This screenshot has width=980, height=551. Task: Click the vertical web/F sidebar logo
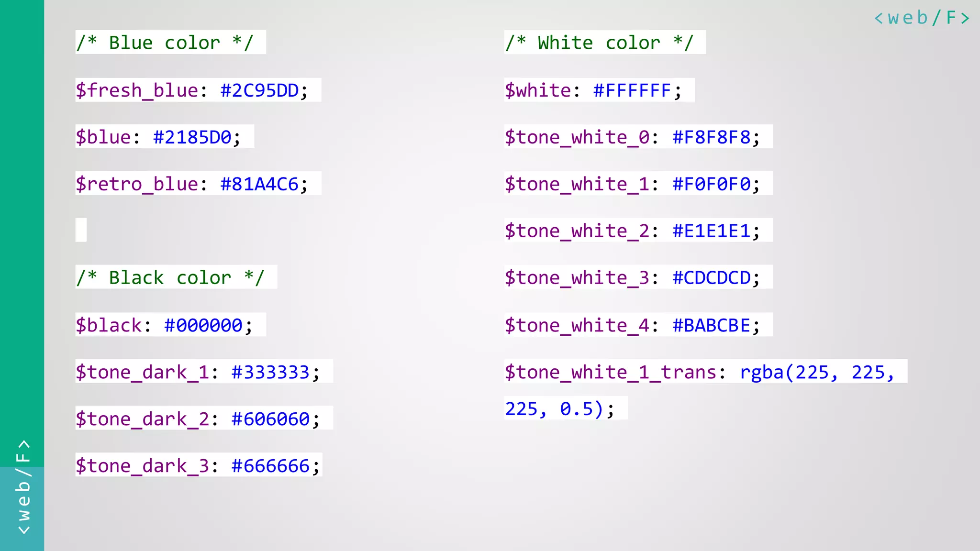coord(23,487)
